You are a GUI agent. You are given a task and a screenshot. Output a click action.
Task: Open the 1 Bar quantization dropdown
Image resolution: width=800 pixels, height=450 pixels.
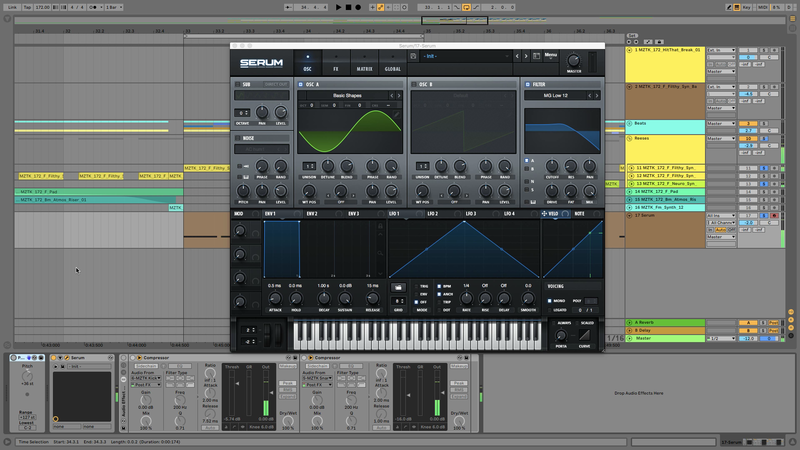click(114, 7)
